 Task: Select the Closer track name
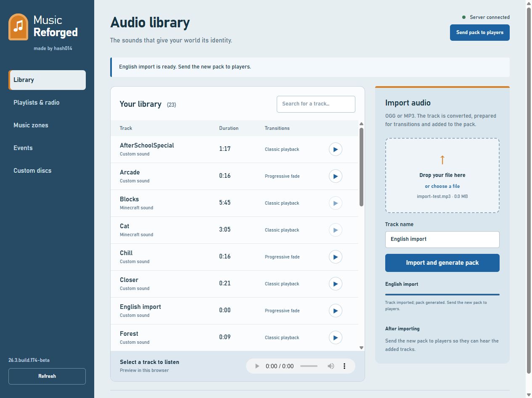[x=129, y=280]
